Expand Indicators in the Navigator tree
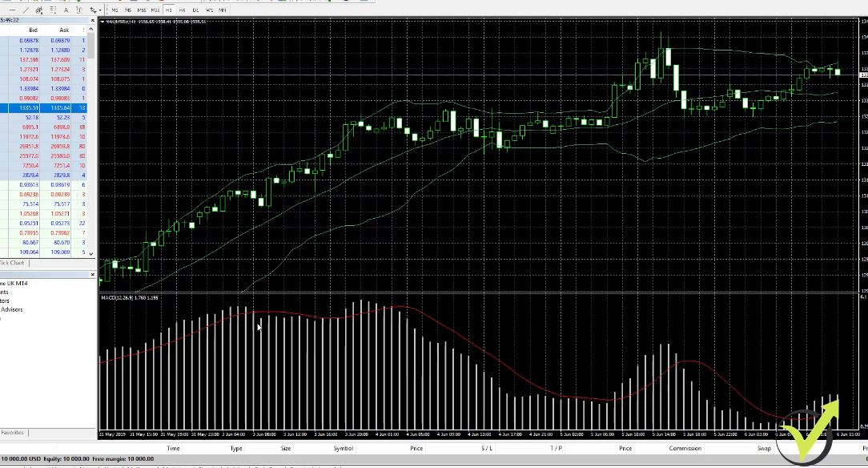Viewport: 868px width, 468px height. coord(8,301)
